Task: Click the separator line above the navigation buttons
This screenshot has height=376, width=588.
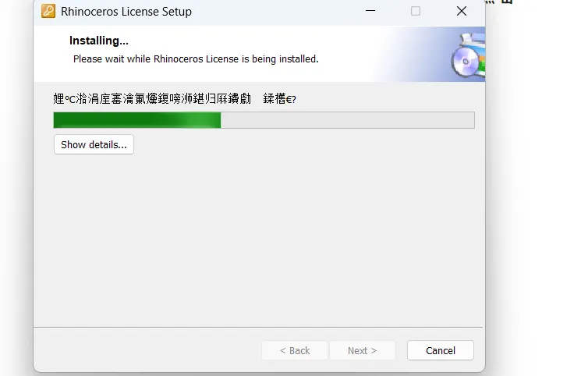Action: pos(258,327)
